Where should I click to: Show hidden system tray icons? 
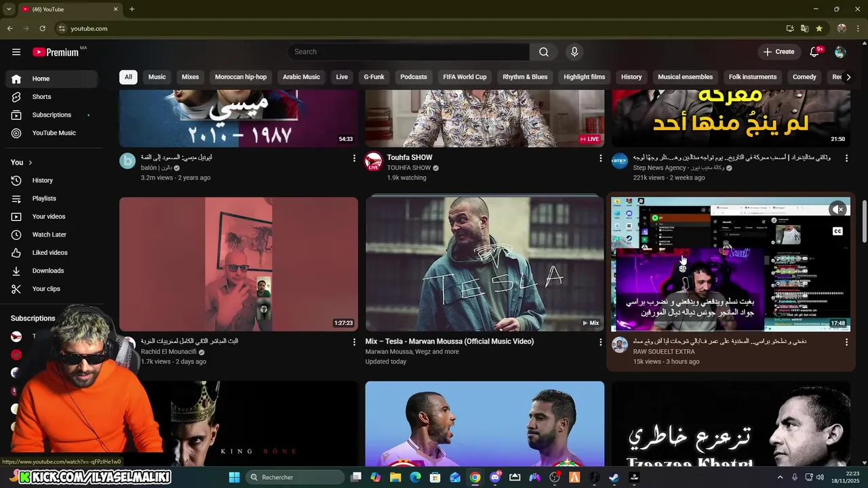[780, 477]
